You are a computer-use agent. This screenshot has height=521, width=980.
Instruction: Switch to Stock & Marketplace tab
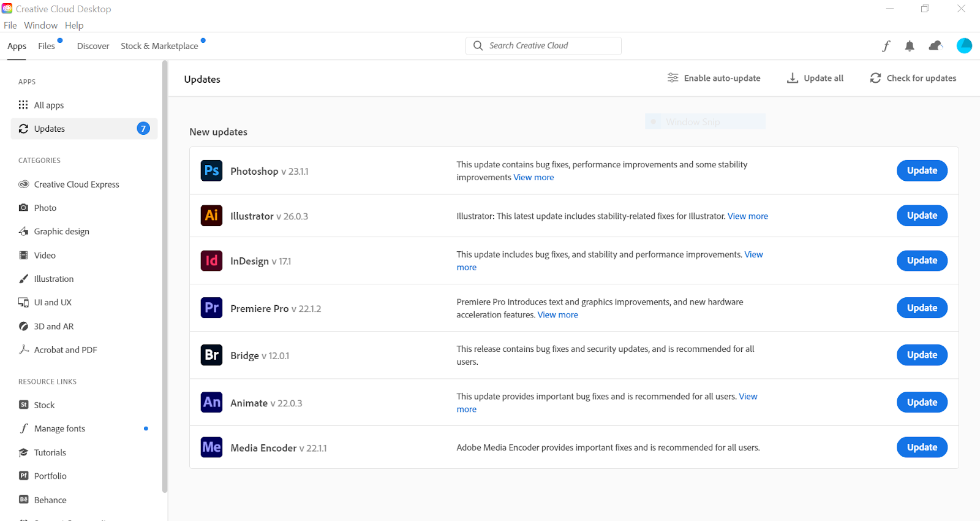pyautogui.click(x=159, y=46)
